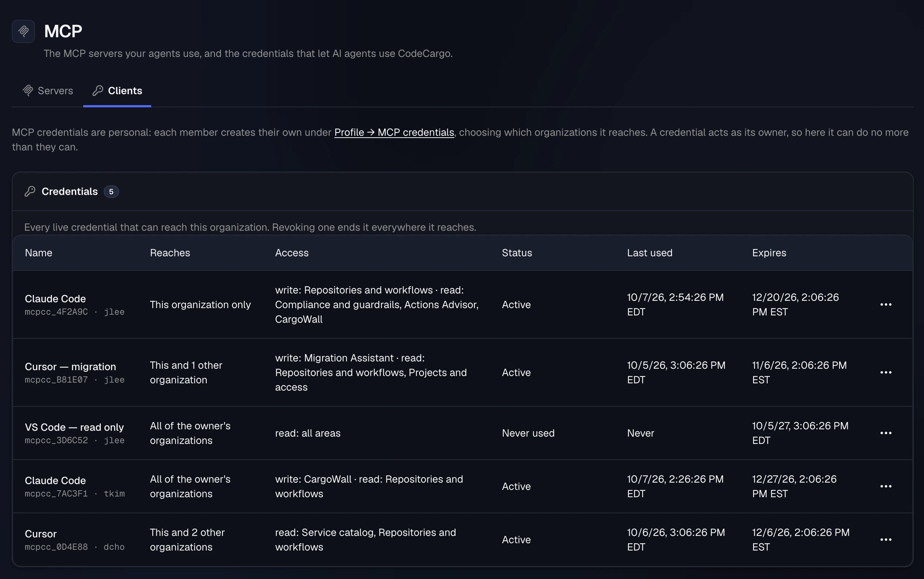The image size is (924, 579).
Task: Click the credentials count badge showing 5
Action: click(x=111, y=191)
